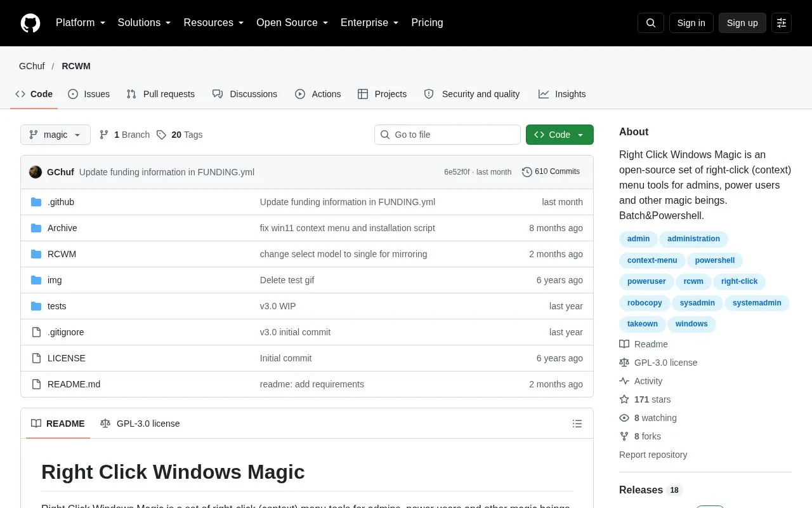Screen dimensions: 812x508
Task: Click the branch icon beside 1 Branch
Action: 104,135
